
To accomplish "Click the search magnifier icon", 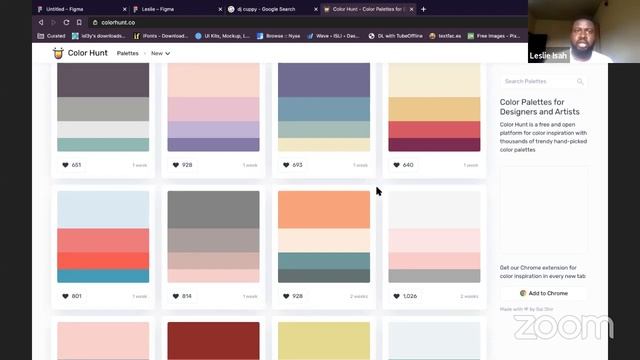I will coord(580,82).
